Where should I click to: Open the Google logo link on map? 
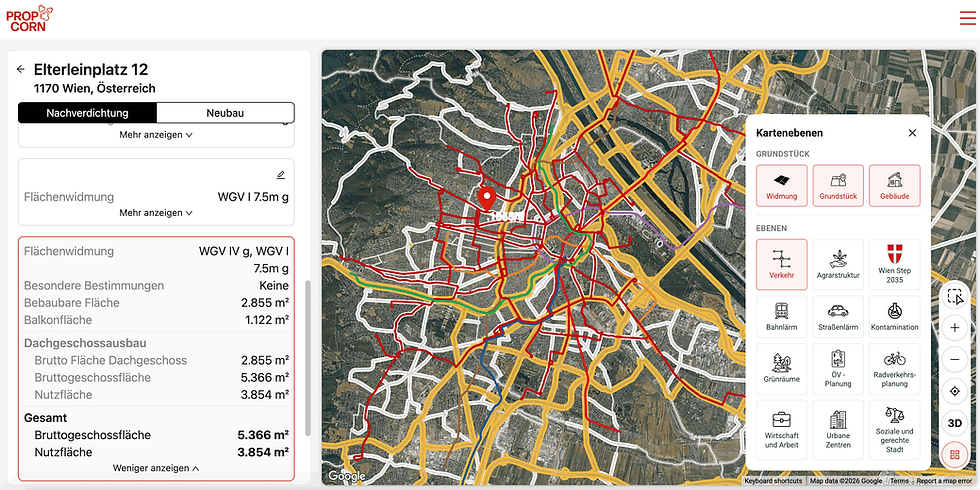pos(346,476)
